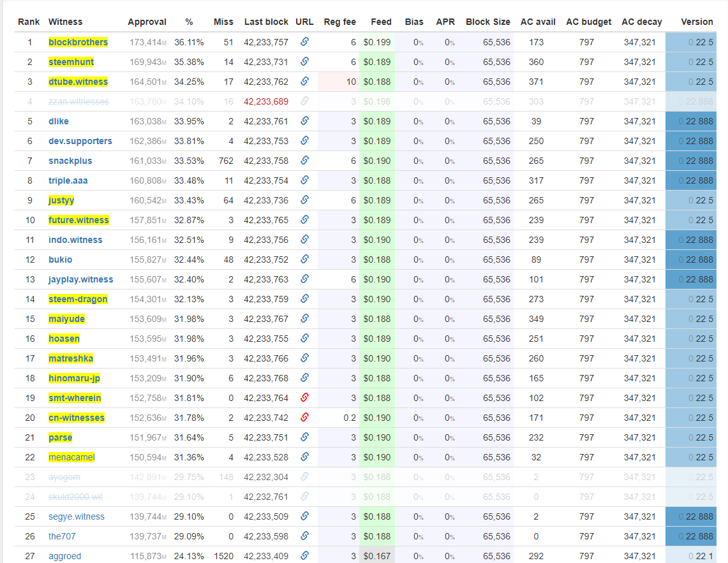Image resolution: width=728 pixels, height=563 pixels.
Task: Select the 0.2 Reg fee for cn-witnesses
Action: [x=350, y=418]
